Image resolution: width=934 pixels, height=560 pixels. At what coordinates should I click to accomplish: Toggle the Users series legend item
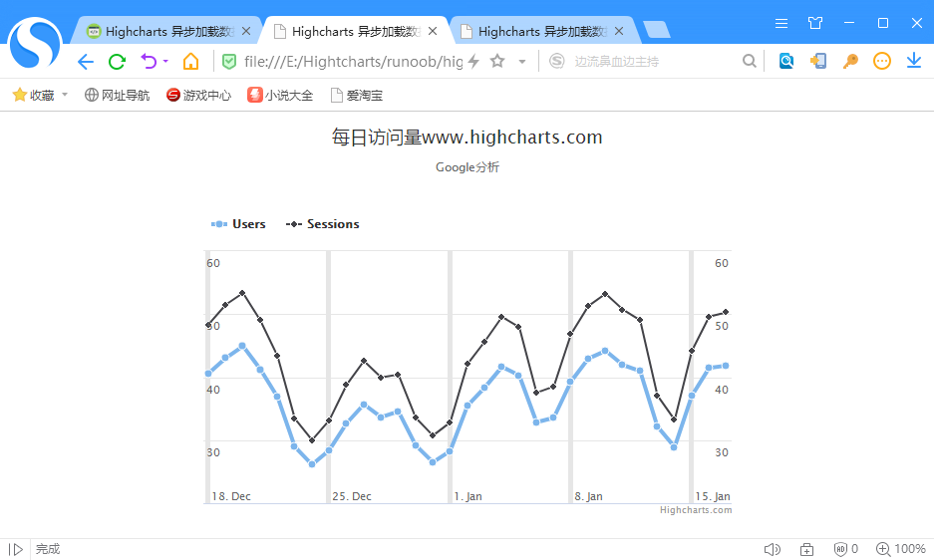tap(238, 224)
